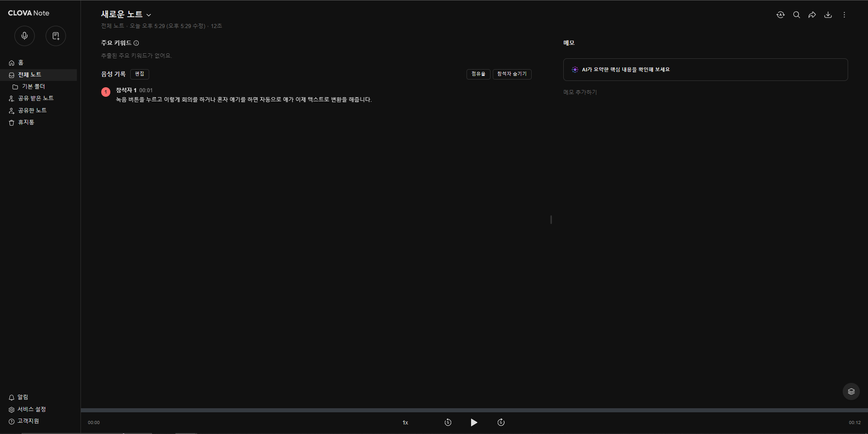Click the 편집 button beside 음성 기록
Screen dimensions: 868x434
point(139,74)
